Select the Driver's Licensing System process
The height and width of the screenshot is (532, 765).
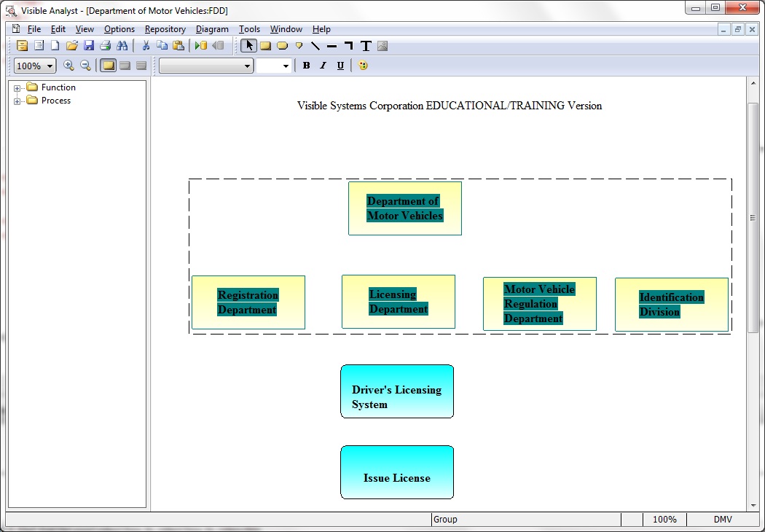(x=397, y=391)
